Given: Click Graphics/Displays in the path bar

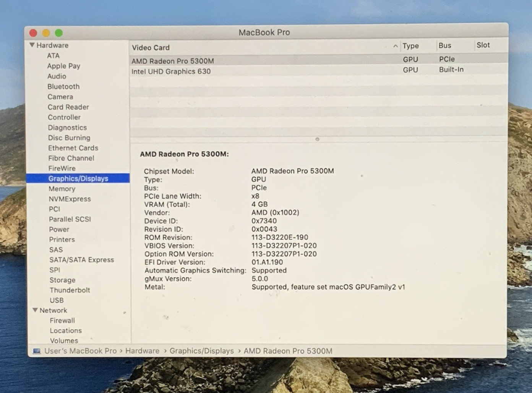Looking at the screenshot, I should 201,351.
